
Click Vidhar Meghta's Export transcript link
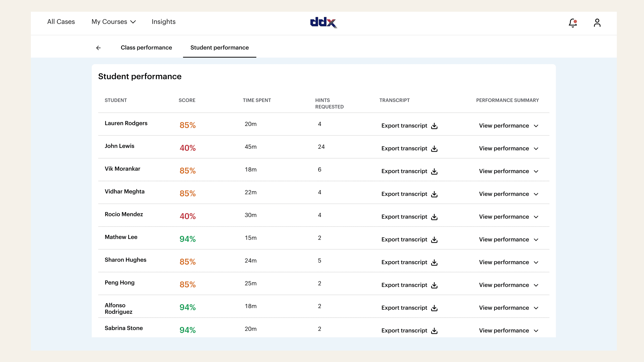404,194
